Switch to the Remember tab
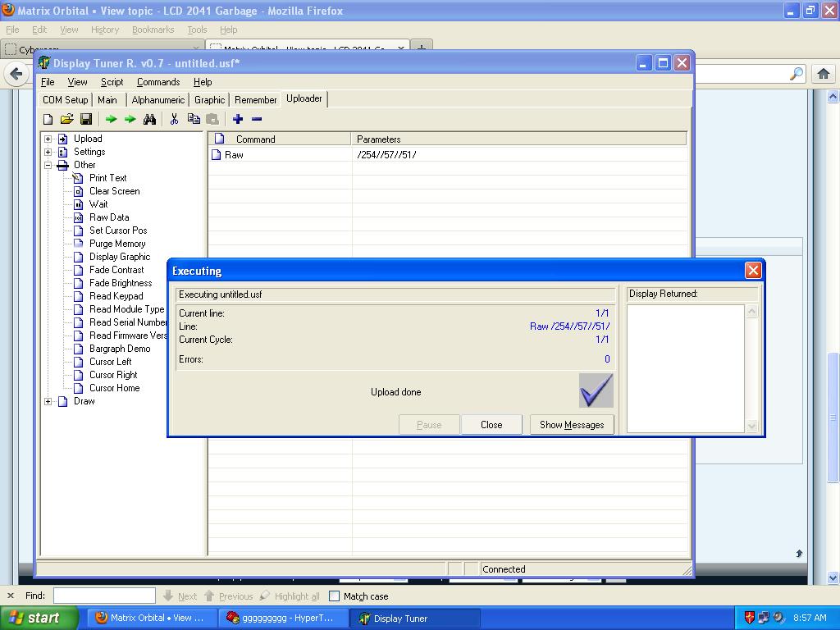This screenshot has width=840, height=630. click(x=256, y=99)
